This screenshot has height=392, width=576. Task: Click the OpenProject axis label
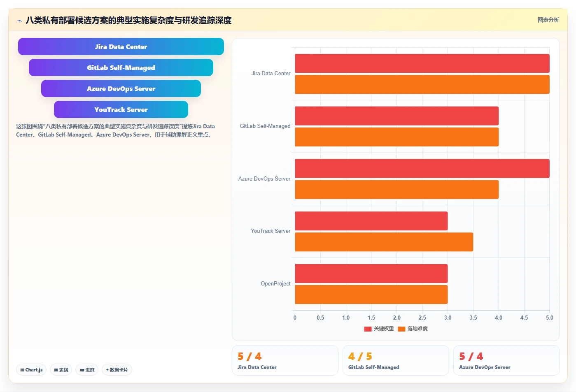275,283
